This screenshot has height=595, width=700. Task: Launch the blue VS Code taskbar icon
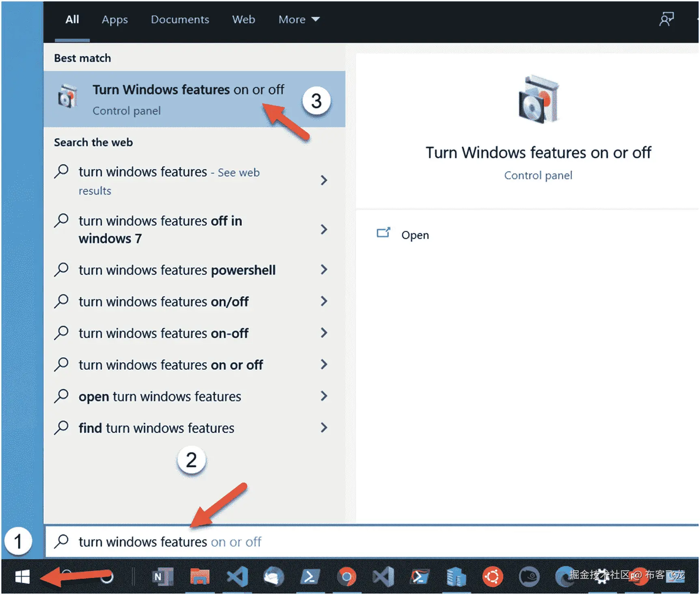(x=237, y=576)
